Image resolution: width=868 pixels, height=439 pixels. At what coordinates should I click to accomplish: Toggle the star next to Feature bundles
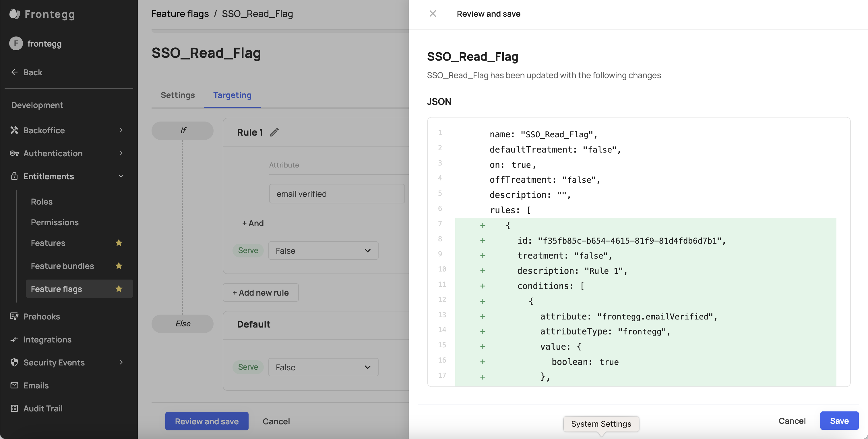point(119,266)
